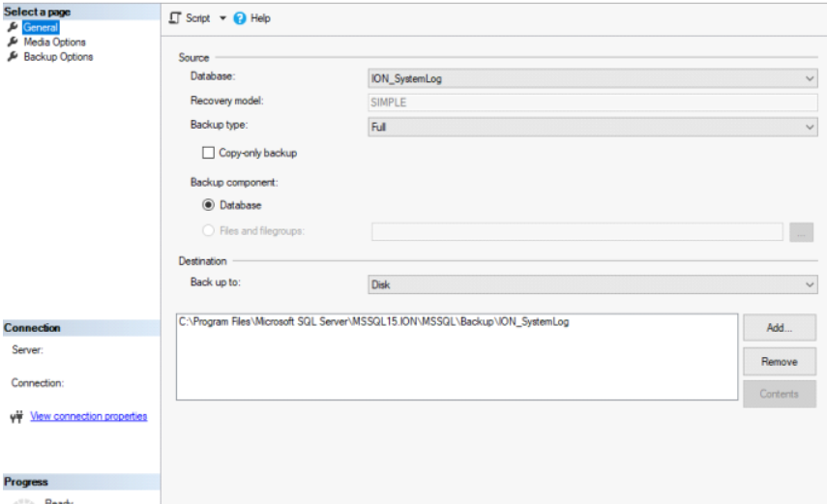Viewport: 827px width, 504px height.
Task: Select the Database backup component radio button
Action: pyautogui.click(x=208, y=205)
